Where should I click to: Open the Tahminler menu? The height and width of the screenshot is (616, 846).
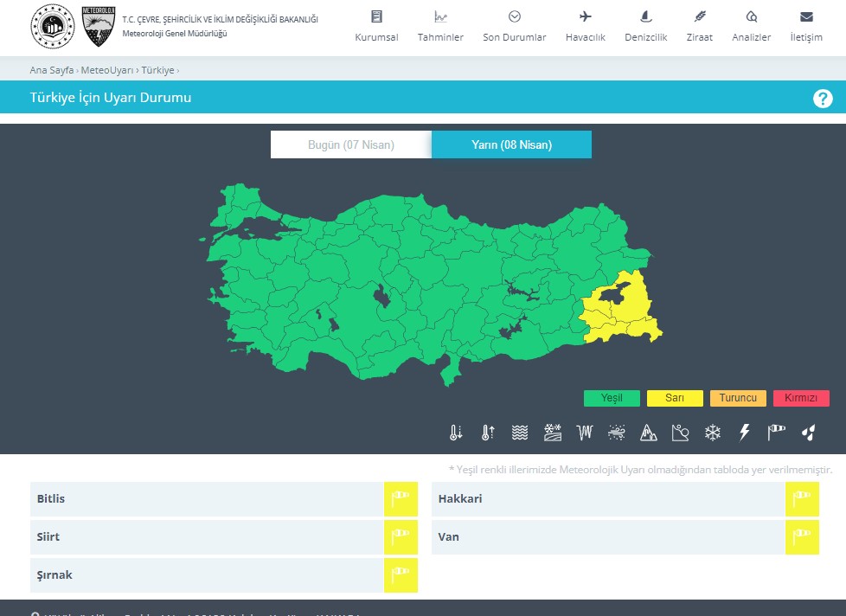[440, 26]
